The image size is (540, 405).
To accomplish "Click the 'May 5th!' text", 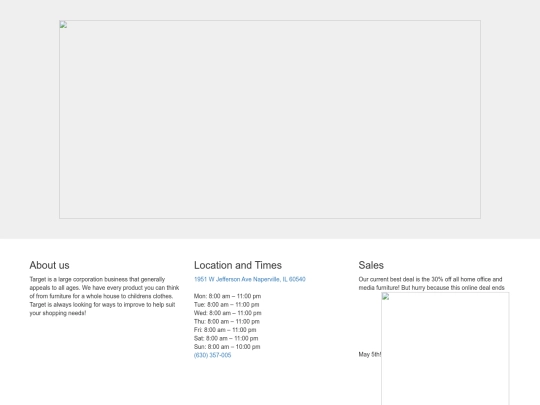I will coord(370,354).
